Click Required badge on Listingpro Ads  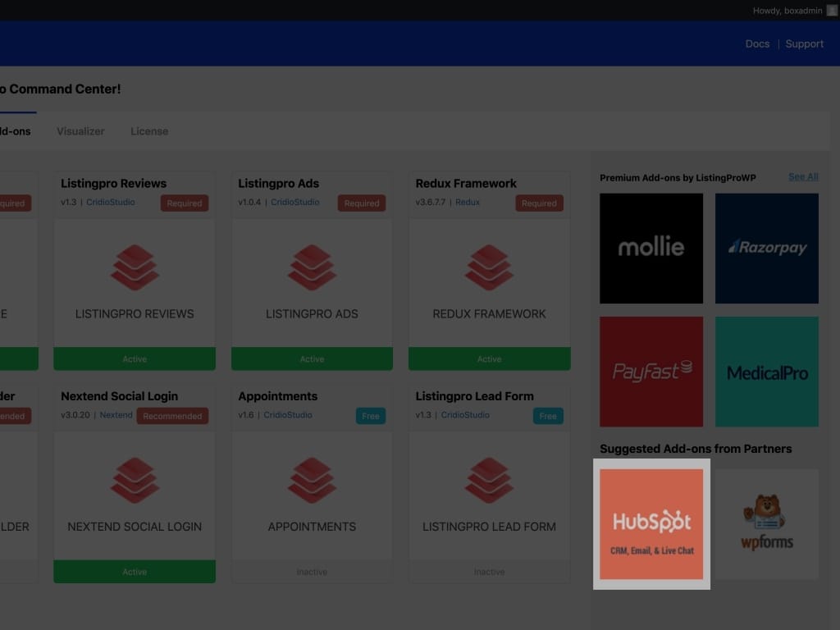coord(362,203)
